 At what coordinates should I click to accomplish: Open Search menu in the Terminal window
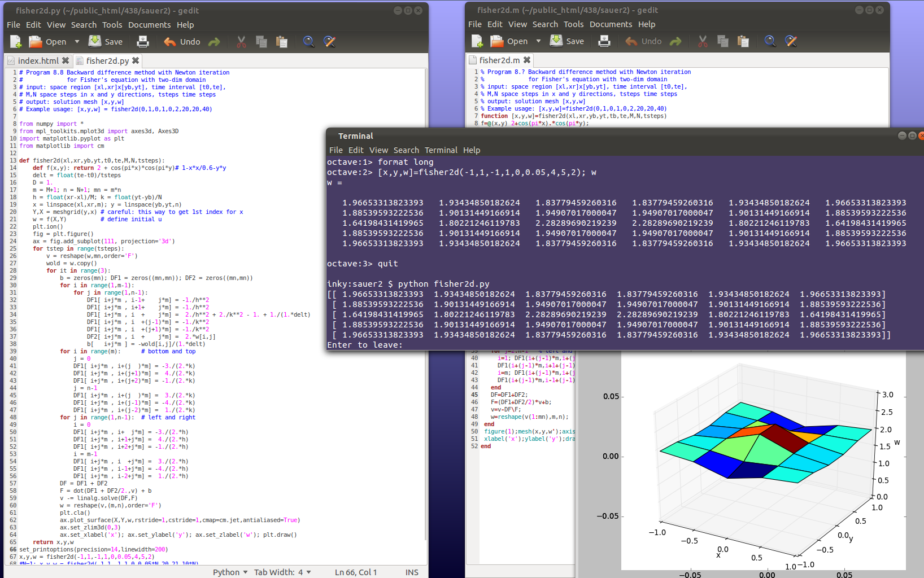[406, 150]
